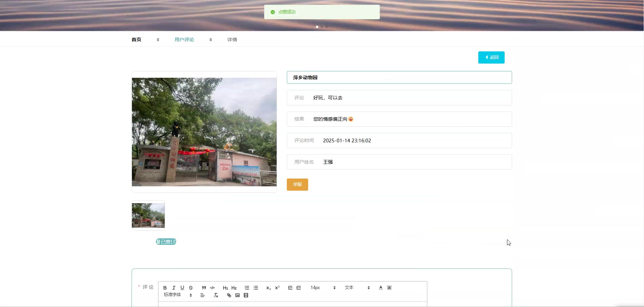
Task: Start a bulleted list
Action: click(x=256, y=288)
